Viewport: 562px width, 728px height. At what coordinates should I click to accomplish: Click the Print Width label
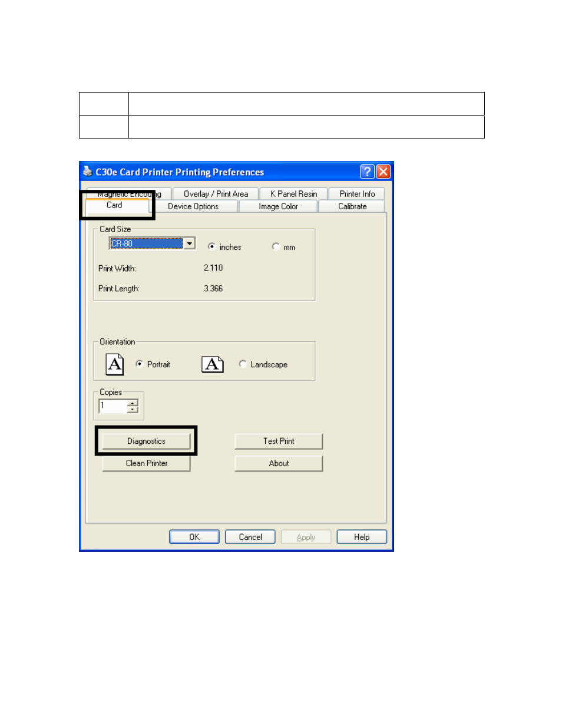pyautogui.click(x=117, y=268)
